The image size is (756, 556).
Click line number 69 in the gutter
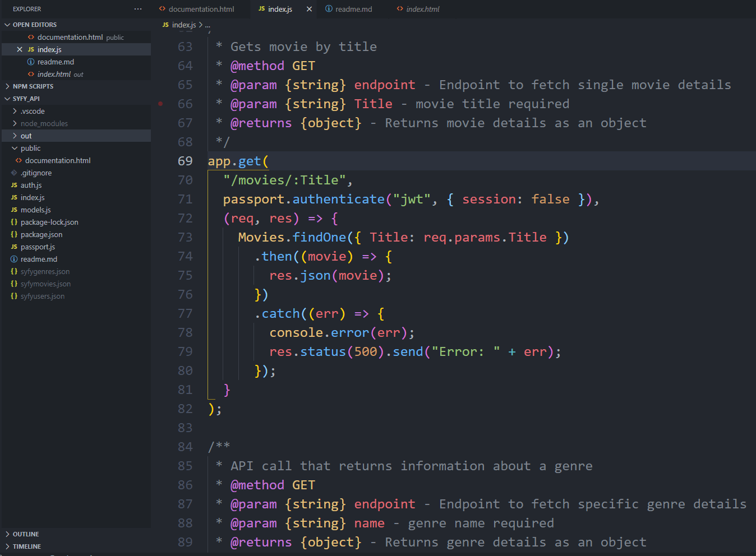tap(185, 161)
